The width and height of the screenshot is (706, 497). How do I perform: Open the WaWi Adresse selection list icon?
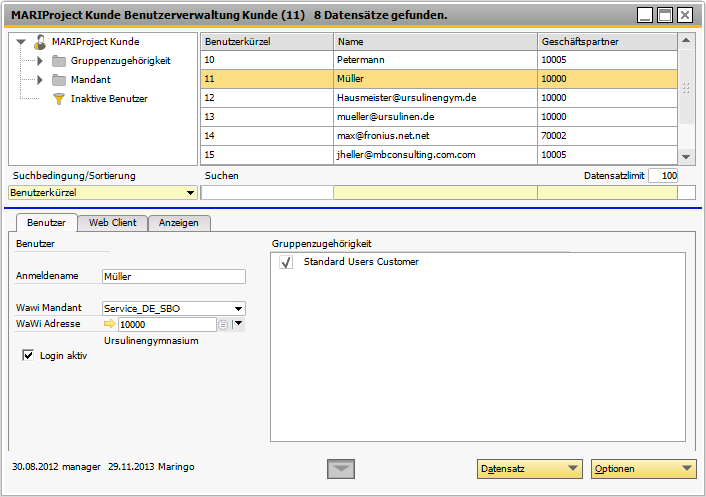(223, 325)
